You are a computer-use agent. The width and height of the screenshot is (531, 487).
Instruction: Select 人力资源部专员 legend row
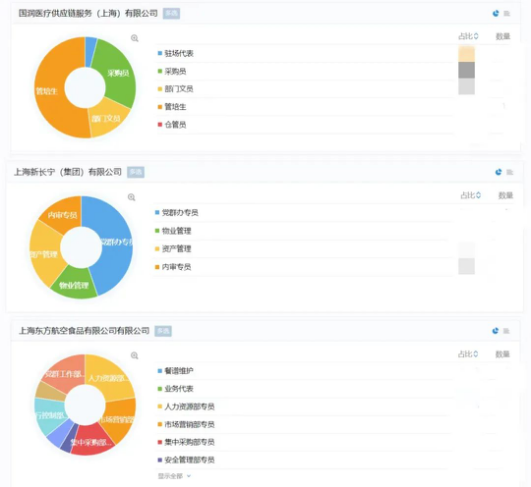(x=334, y=406)
